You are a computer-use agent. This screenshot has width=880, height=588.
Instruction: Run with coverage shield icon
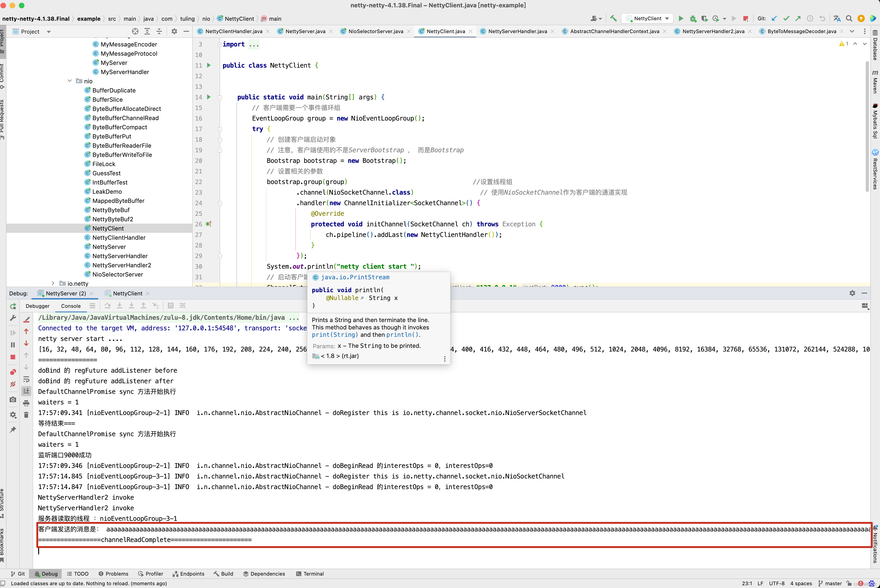704,18
